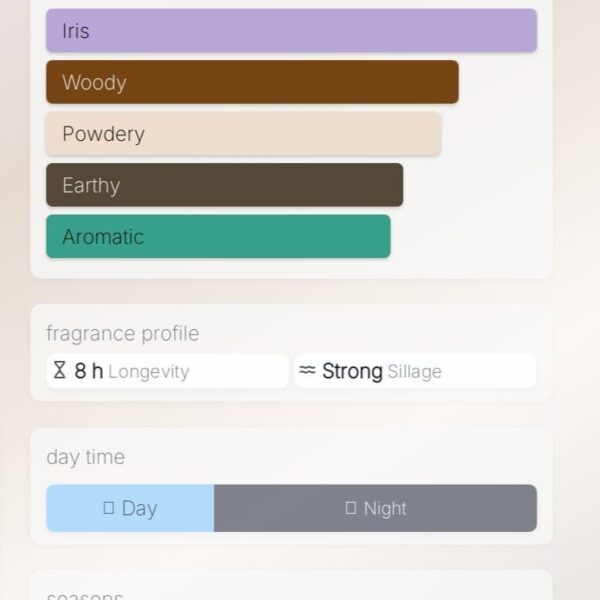Image resolution: width=600 pixels, height=600 pixels.
Task: Click the 'Sillage' label text
Action: pos(414,372)
